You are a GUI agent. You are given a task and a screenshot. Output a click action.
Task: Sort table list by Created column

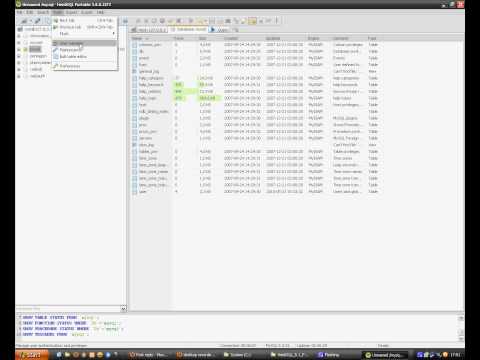[x=244, y=38]
